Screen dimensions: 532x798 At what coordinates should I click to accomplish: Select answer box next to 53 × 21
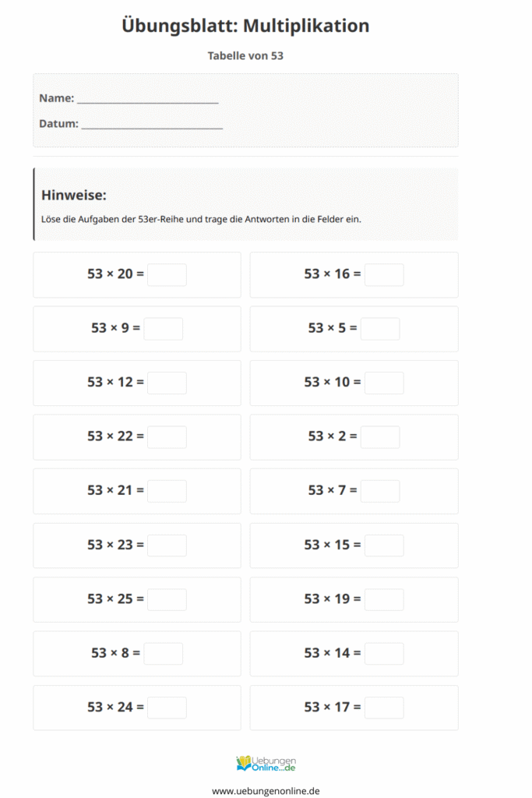(167, 491)
